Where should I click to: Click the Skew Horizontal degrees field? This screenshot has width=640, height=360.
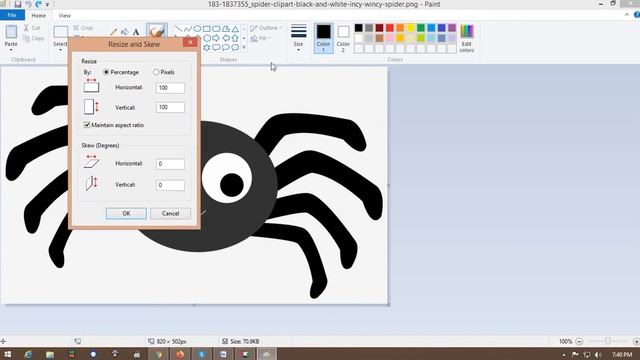[170, 164]
